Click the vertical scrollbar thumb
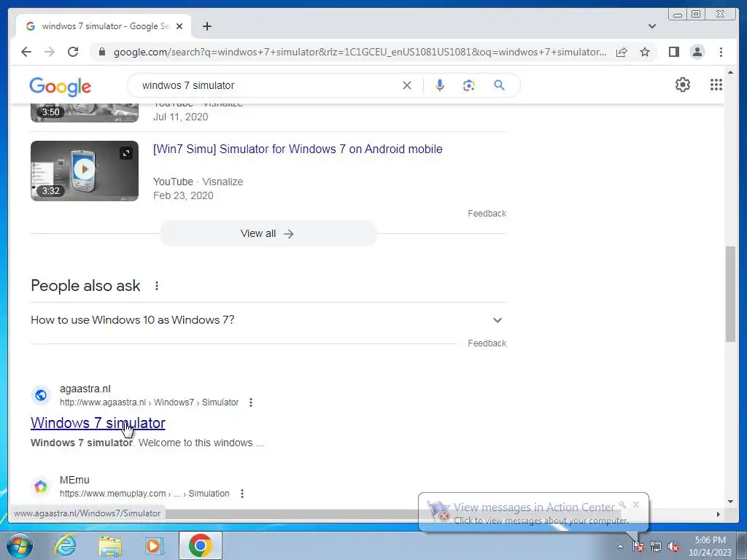This screenshot has width=747, height=560. click(x=730, y=294)
